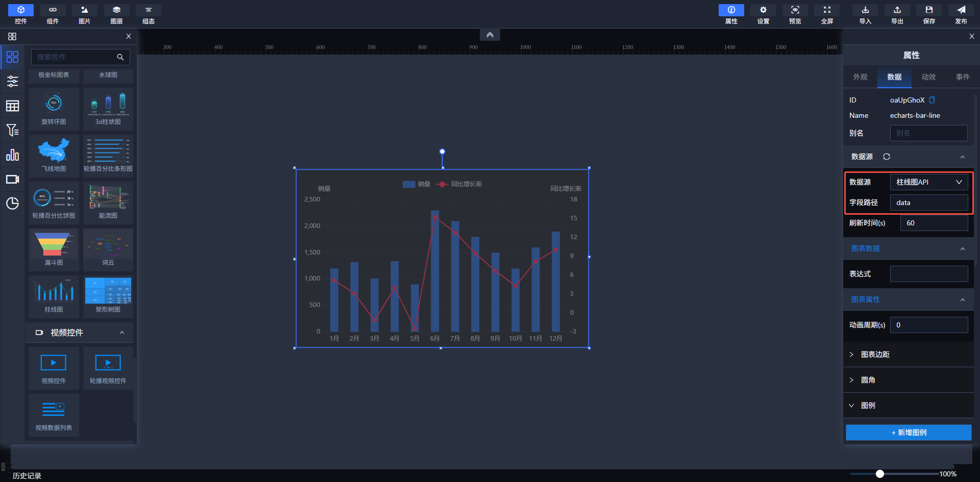Click the 新增图例 button
Viewport: 980px width, 482px height.
909,433
